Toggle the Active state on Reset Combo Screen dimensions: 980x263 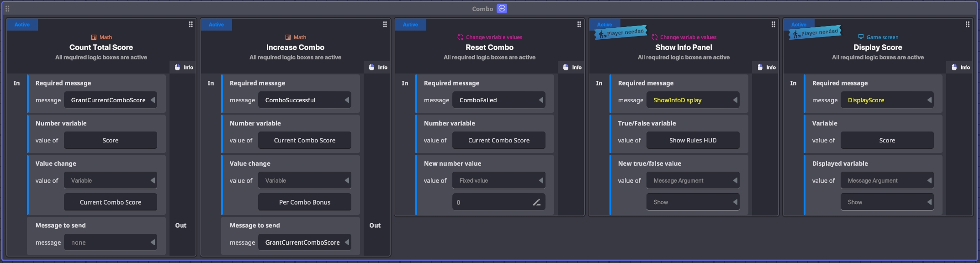[x=410, y=25]
